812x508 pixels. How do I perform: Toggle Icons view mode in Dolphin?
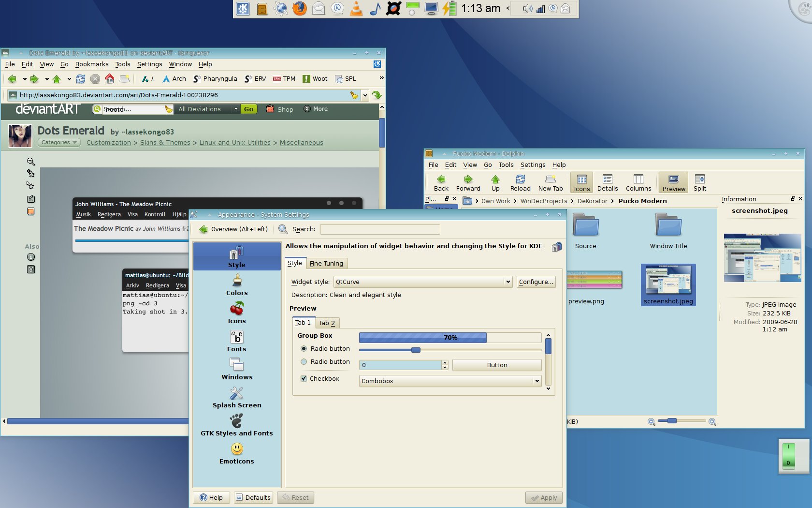point(582,183)
